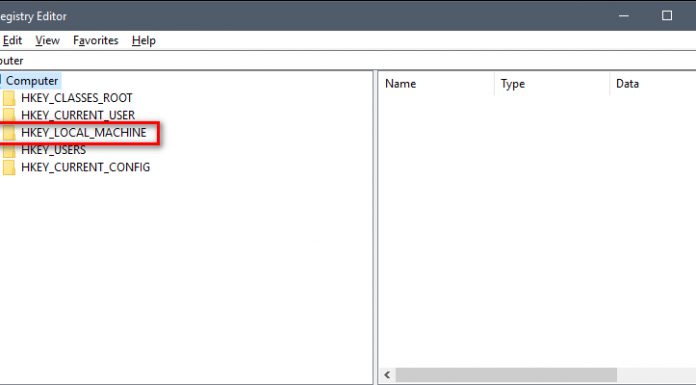Click the HKEY_LOCAL_MACHINE folder icon
Viewport: 696px width, 385px height.
pos(9,132)
